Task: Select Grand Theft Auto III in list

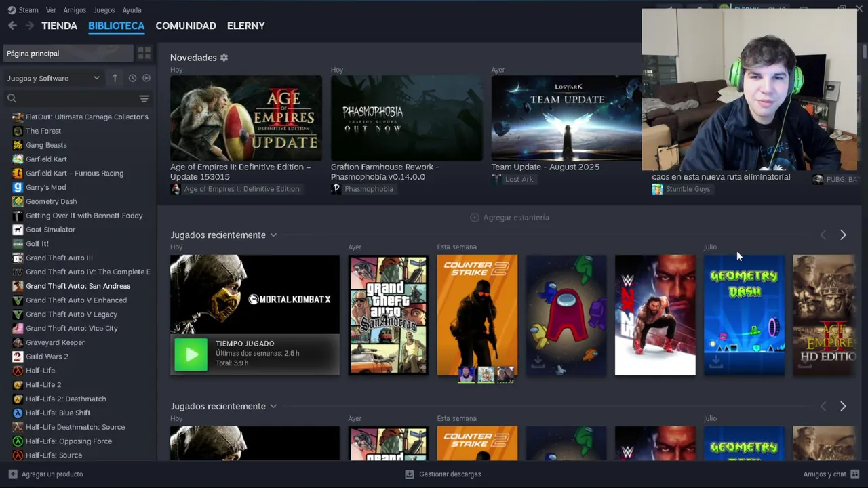Action: (59, 258)
